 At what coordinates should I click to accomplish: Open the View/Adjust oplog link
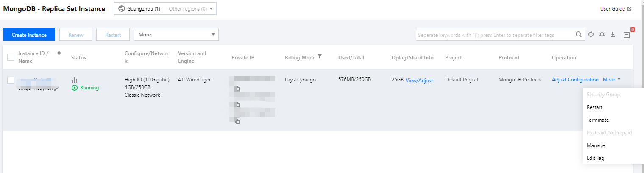pos(419,81)
